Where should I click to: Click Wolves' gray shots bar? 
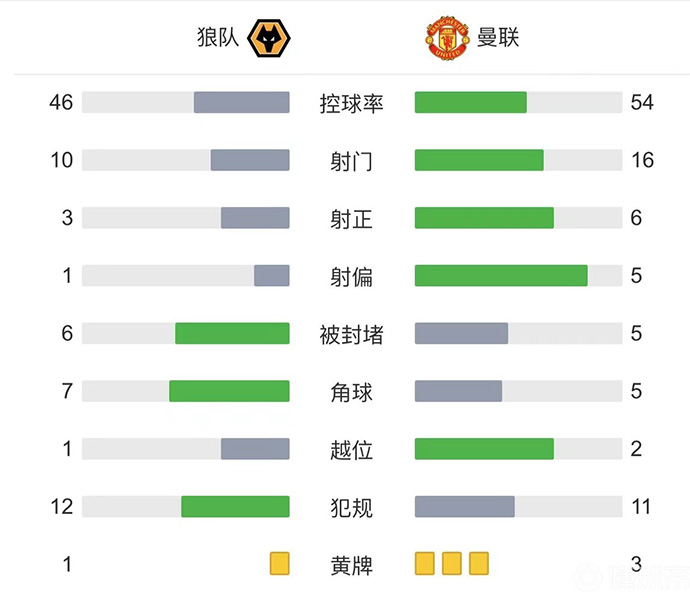point(250,160)
